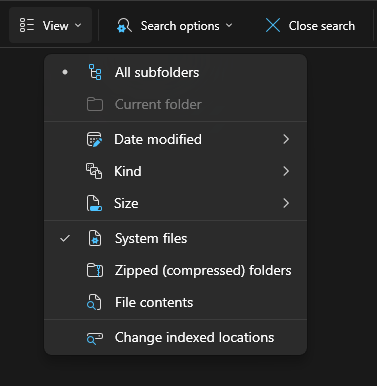The width and height of the screenshot is (377, 386).
Task: Enable File contents search option
Action: coord(175,302)
